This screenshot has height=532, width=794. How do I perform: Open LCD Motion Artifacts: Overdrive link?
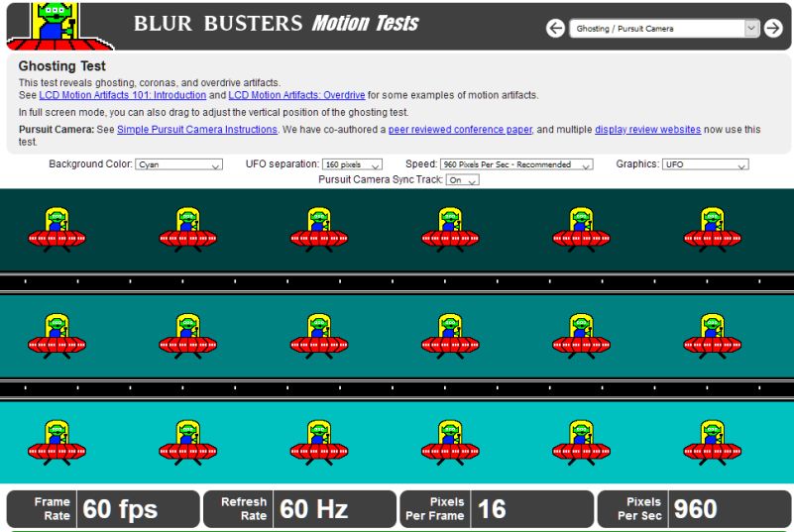tap(297, 95)
